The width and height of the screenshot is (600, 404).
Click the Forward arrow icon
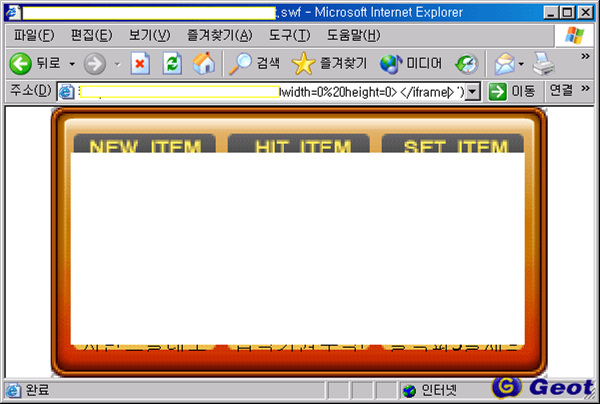click(x=95, y=64)
